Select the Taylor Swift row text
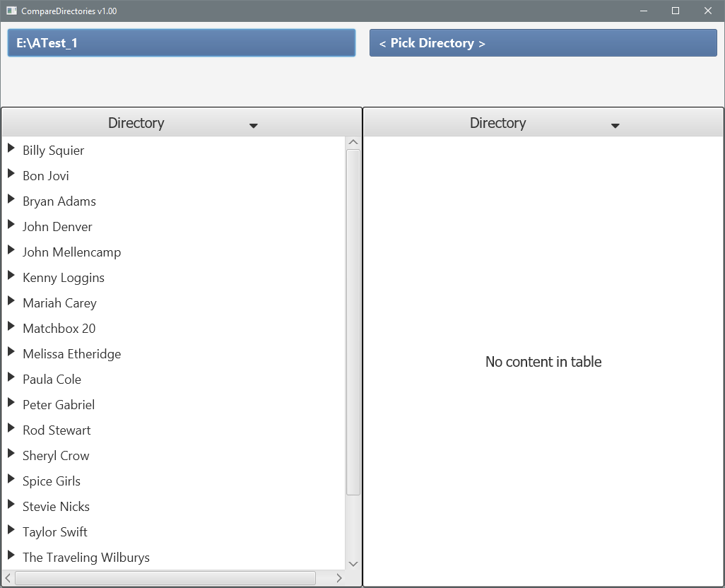 click(x=55, y=532)
